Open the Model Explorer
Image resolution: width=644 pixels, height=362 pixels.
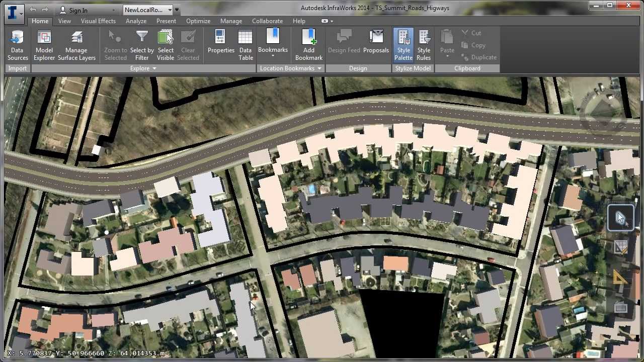44,45
